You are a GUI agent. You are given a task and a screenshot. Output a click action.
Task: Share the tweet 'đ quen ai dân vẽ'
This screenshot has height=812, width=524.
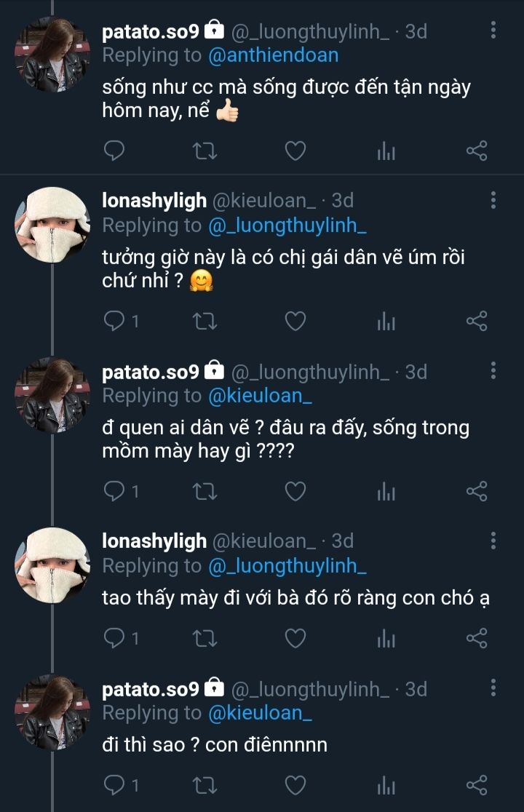click(476, 492)
